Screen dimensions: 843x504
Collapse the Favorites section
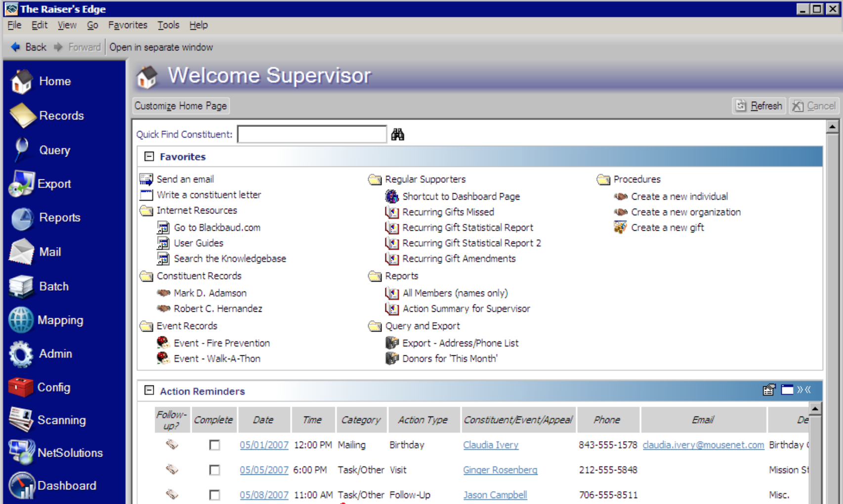click(149, 157)
